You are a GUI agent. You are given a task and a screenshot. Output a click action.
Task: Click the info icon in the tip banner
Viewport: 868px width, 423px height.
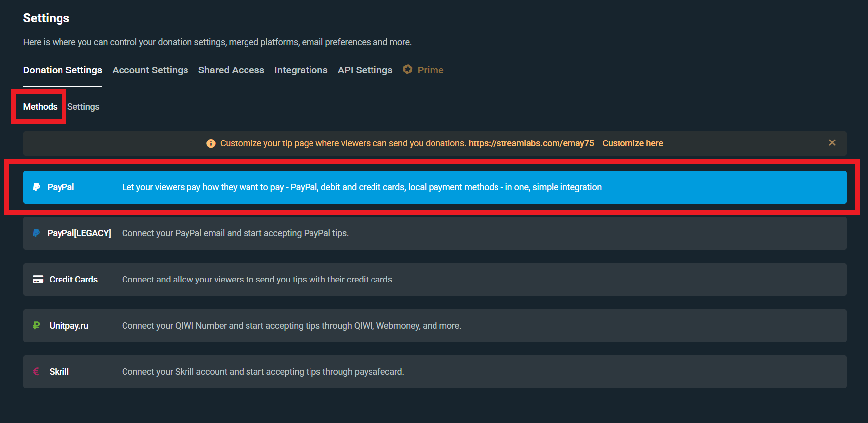pyautogui.click(x=211, y=143)
